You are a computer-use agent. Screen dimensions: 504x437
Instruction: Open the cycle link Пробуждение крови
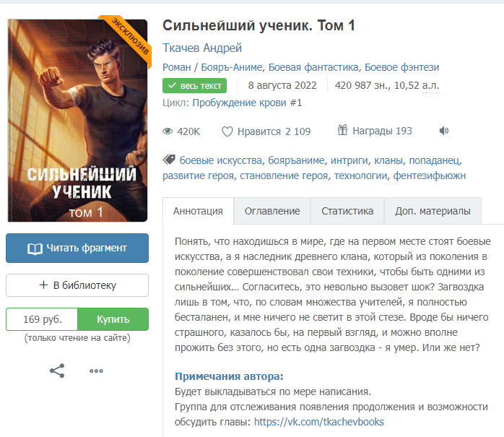pos(247,103)
